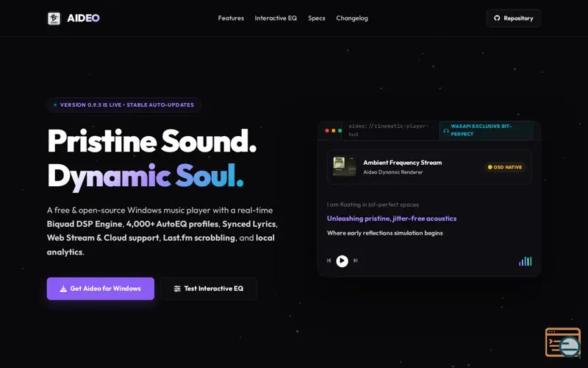Viewport: 588px width, 368px height.
Task: Click the version 0.9.5 is live badge
Action: [x=124, y=105]
